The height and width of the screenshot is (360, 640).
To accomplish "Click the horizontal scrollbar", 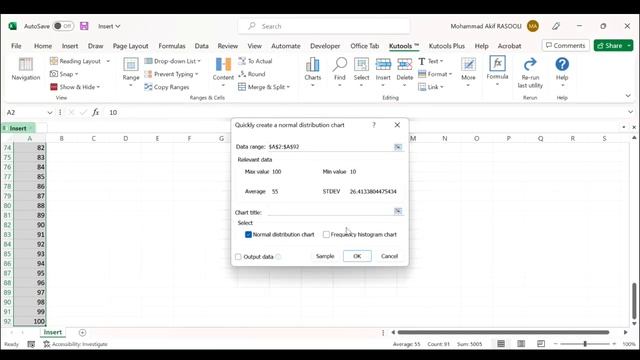I will click(x=503, y=333).
